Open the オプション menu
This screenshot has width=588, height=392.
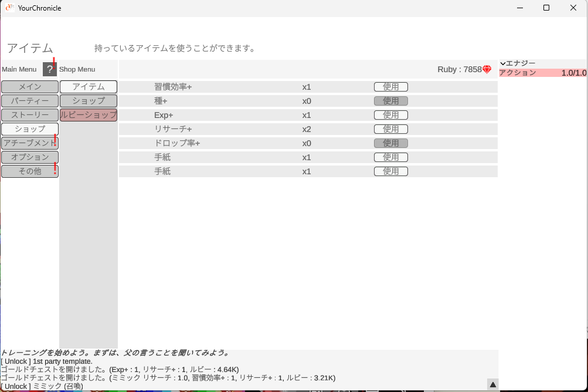click(x=30, y=157)
